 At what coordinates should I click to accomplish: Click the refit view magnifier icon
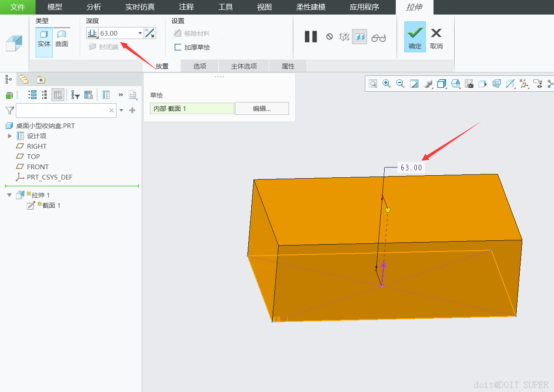click(x=373, y=84)
